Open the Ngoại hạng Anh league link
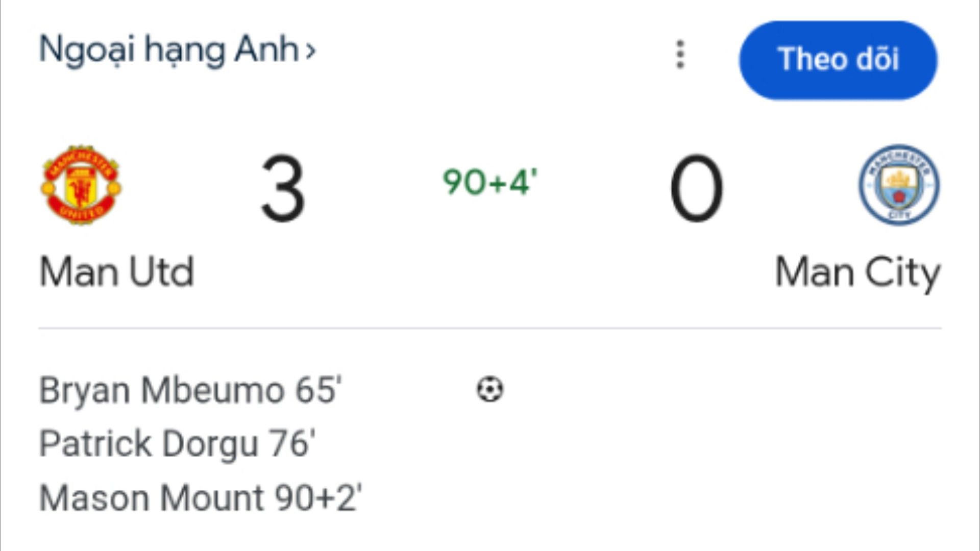This screenshot has height=551, width=980. [168, 50]
